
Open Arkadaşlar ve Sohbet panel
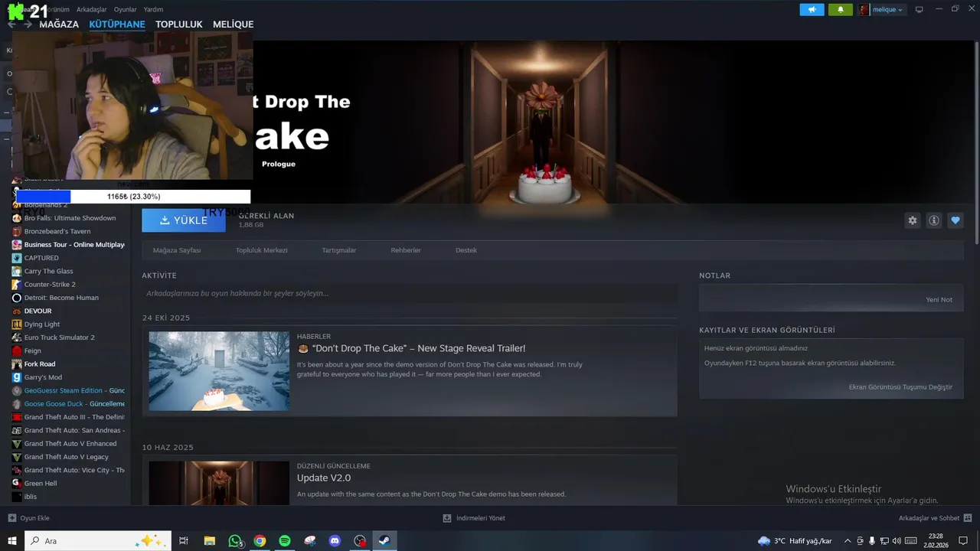point(936,518)
